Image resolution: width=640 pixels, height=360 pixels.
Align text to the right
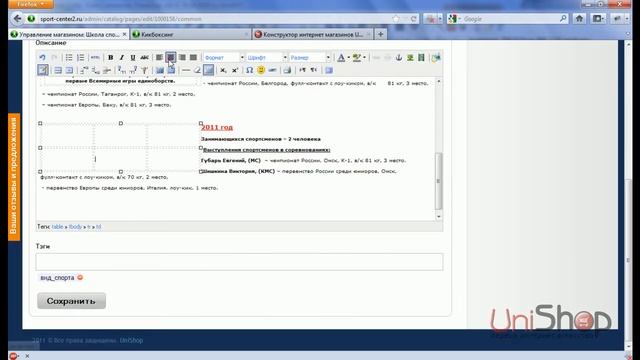point(182,58)
